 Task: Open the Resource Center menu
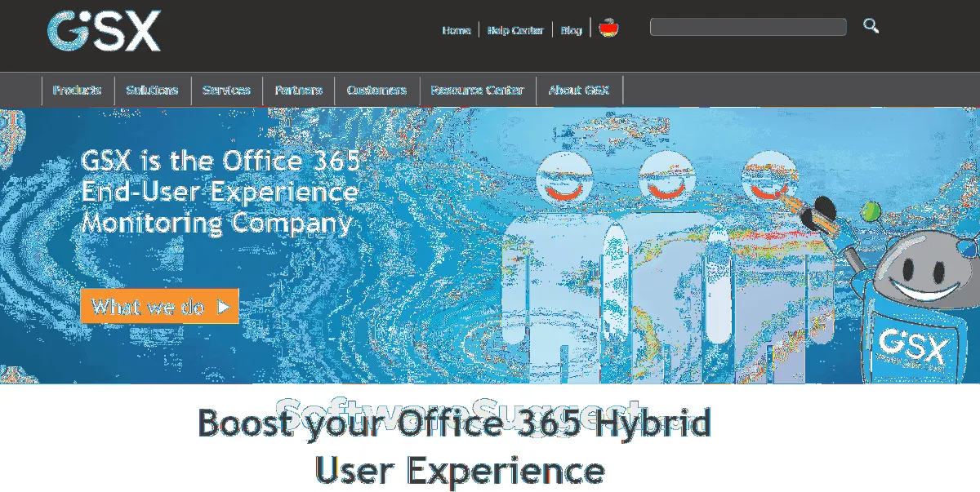[x=477, y=90]
